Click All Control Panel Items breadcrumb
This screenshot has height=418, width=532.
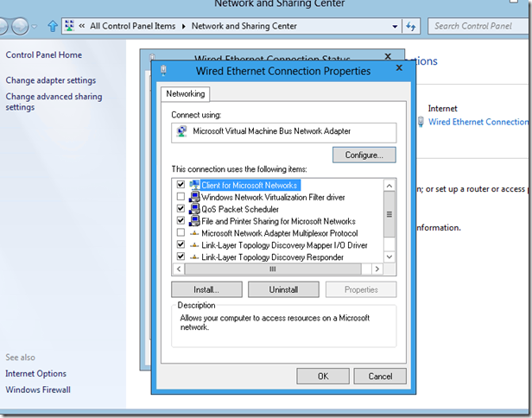click(x=133, y=26)
